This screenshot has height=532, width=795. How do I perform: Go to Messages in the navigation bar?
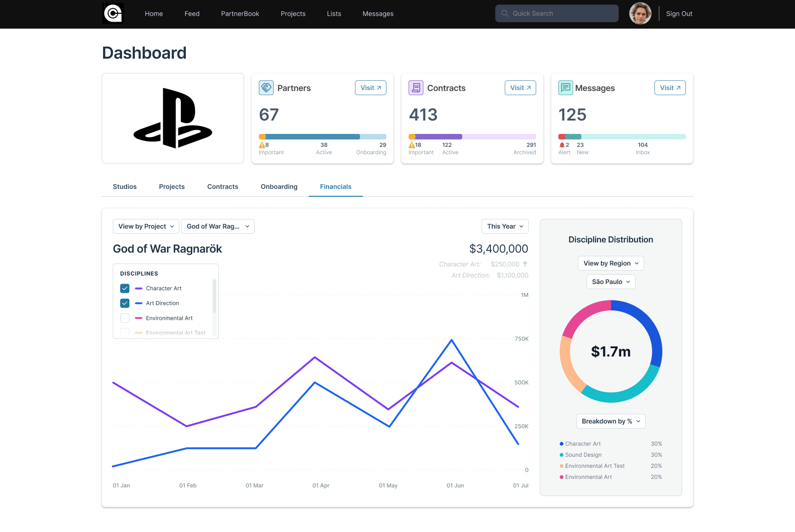click(x=378, y=13)
